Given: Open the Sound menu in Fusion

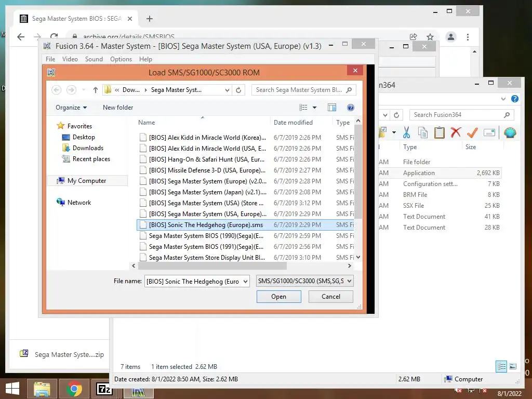Looking at the screenshot, I should 94,59.
